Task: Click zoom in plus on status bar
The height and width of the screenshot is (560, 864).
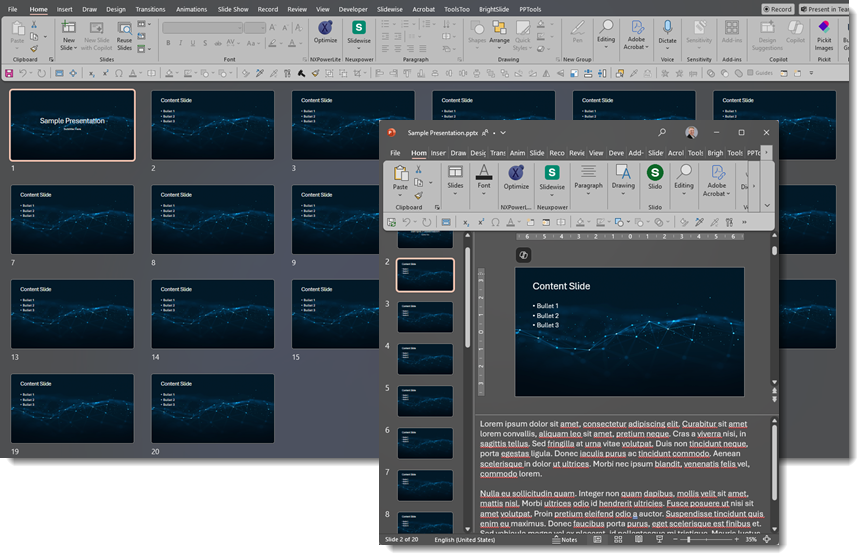Action: 736,540
